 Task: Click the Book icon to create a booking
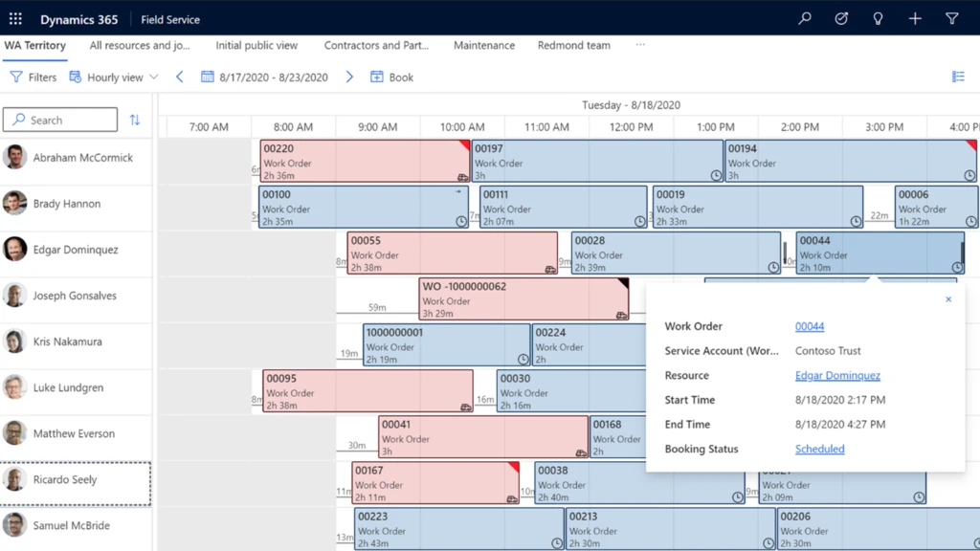376,77
